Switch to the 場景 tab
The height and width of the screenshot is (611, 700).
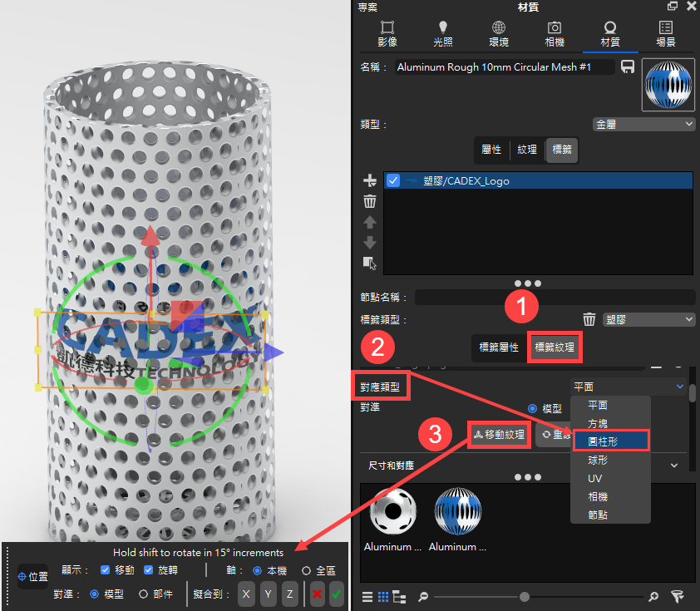point(666,34)
